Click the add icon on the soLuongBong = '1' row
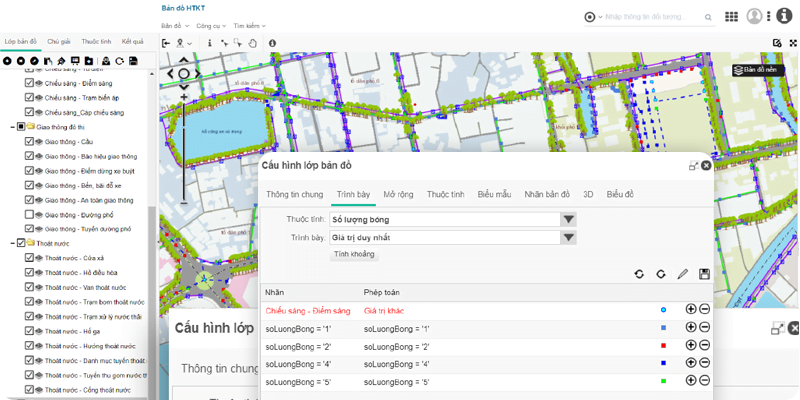The image size is (800, 400). click(x=691, y=328)
